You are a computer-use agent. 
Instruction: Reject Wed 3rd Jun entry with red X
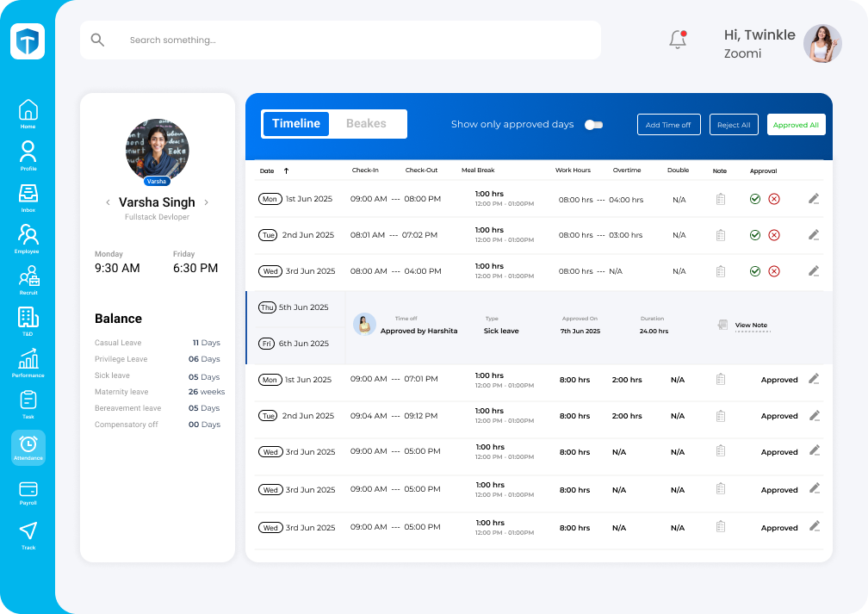click(x=774, y=271)
